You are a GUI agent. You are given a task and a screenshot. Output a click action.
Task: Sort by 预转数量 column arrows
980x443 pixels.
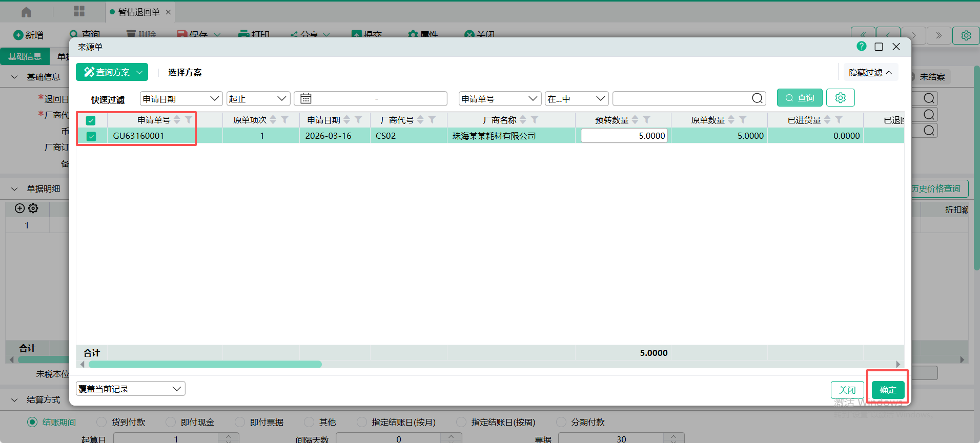(635, 120)
